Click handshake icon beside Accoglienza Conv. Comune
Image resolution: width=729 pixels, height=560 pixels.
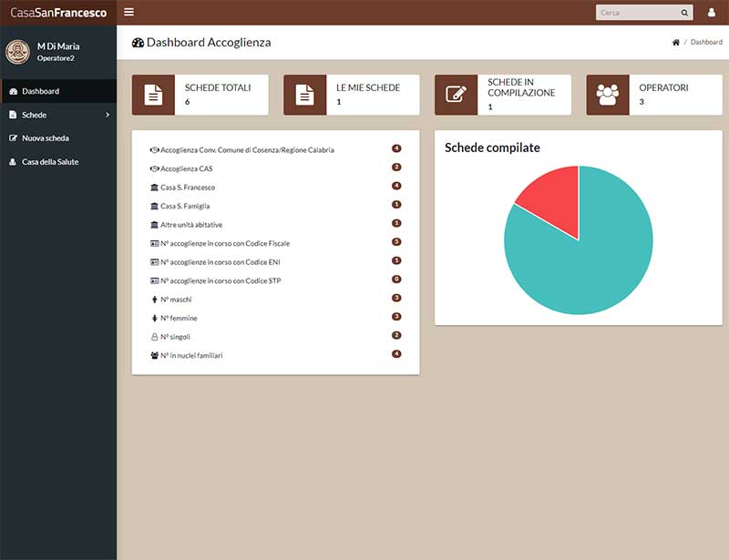pyautogui.click(x=154, y=149)
